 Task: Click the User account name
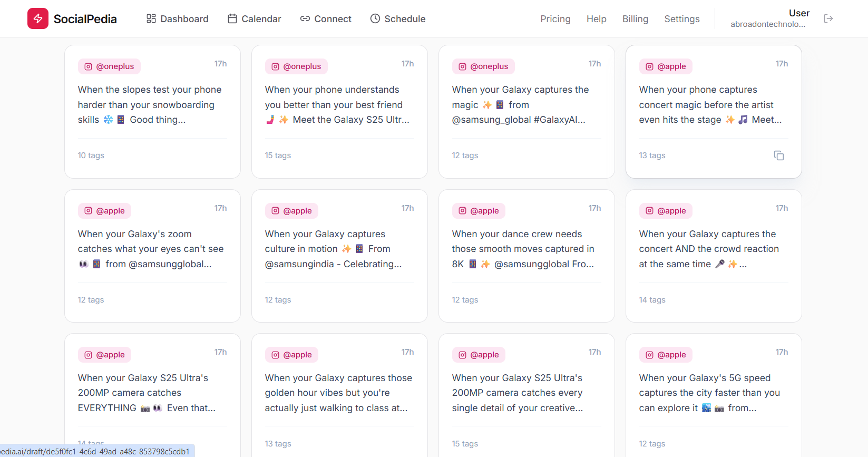[799, 13]
